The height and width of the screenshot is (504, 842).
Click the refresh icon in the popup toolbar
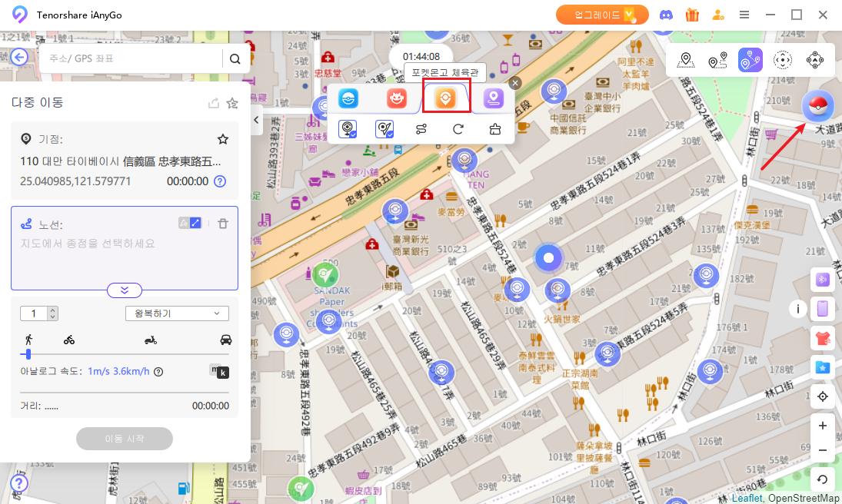pyautogui.click(x=458, y=129)
